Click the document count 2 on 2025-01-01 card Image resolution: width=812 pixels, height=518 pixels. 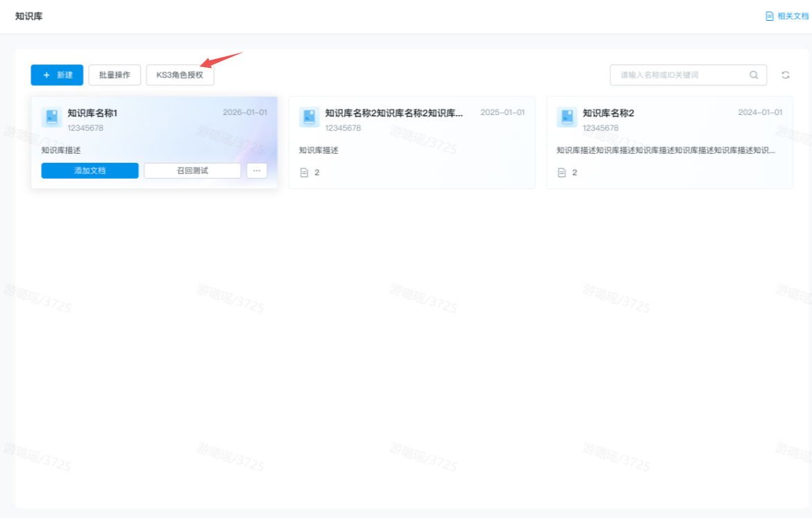(x=317, y=173)
